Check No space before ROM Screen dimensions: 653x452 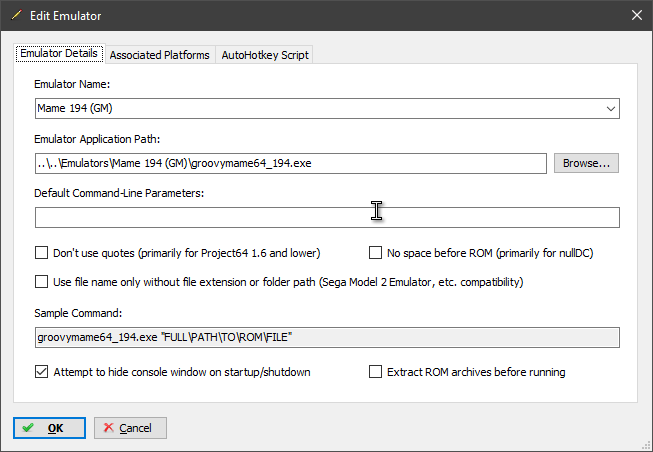point(375,253)
